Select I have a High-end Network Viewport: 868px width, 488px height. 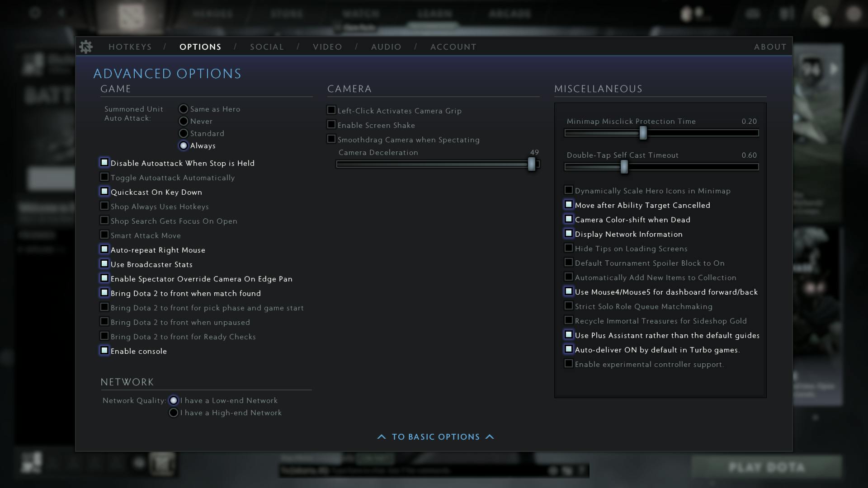coord(174,413)
